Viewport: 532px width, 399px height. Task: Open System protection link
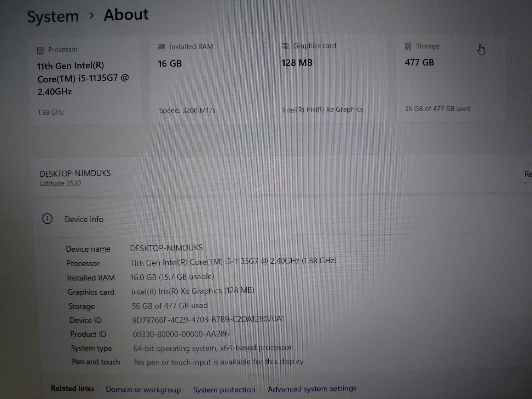tap(224, 389)
